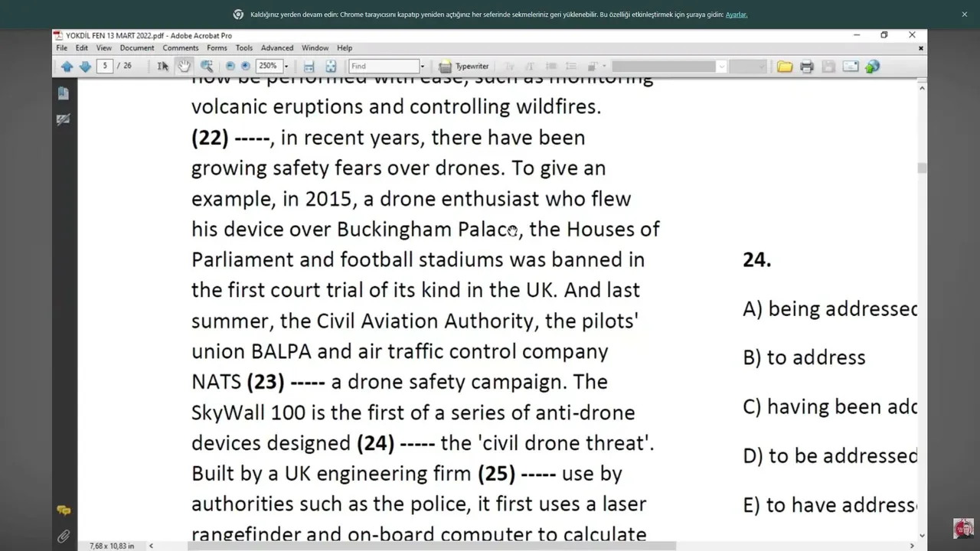Open the Forms menu
Viewport: 980px width, 551px height.
pyautogui.click(x=217, y=47)
